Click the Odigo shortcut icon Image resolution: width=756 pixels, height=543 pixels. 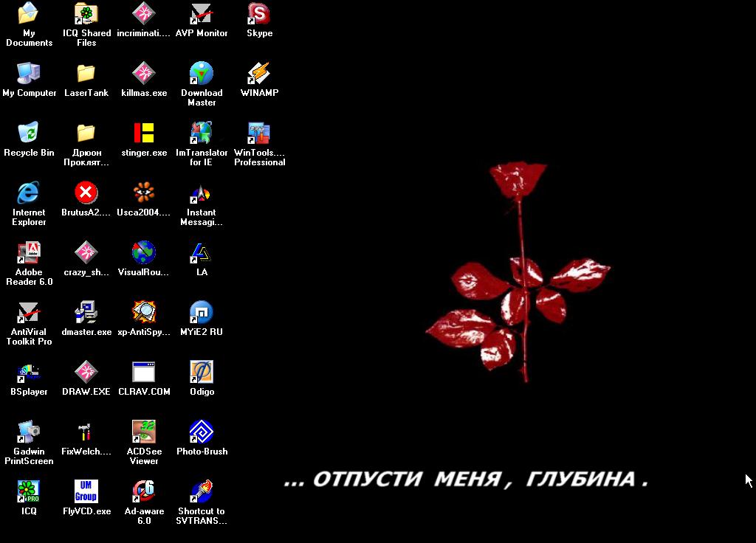[x=202, y=372]
